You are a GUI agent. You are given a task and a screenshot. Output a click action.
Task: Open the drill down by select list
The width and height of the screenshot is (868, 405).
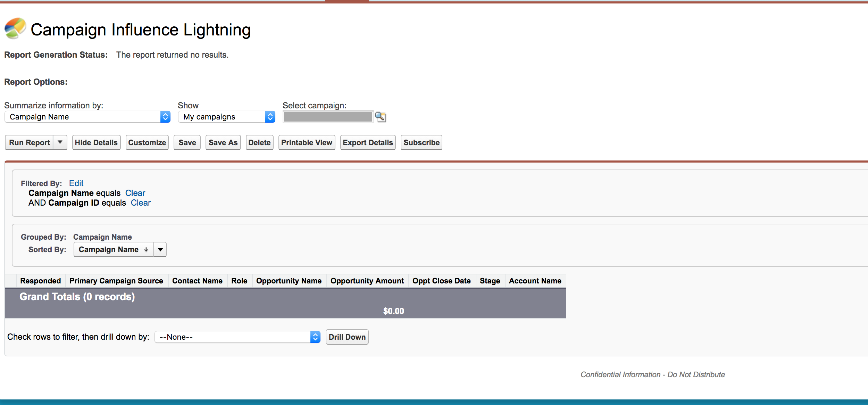click(x=237, y=337)
